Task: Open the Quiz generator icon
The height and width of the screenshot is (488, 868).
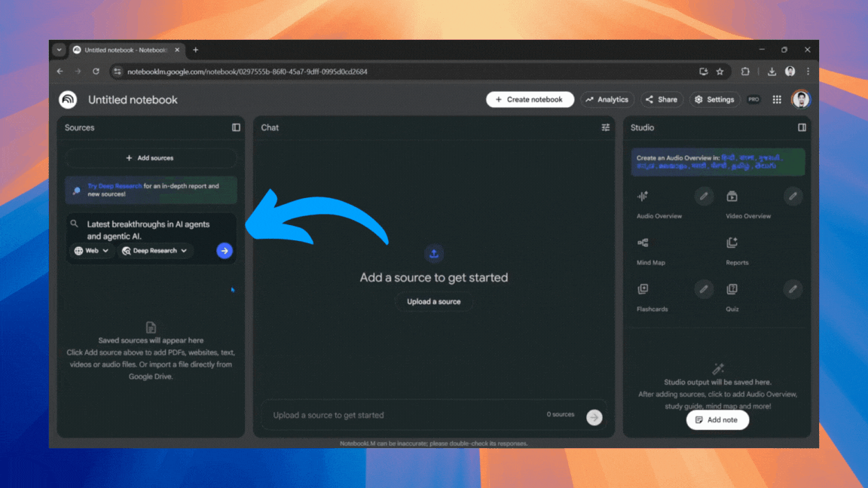Action: (731, 289)
